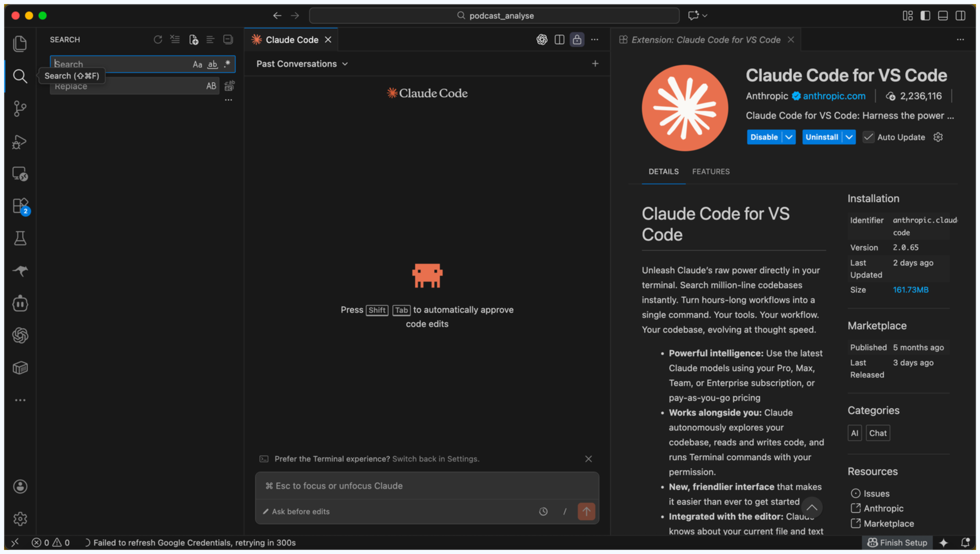Go back in navigation history
Viewport: 980px width, 554px height.
(x=277, y=16)
